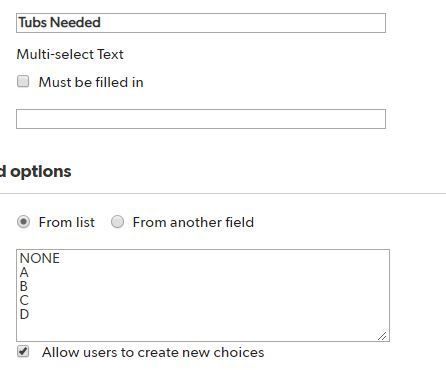
Task: Click the From another field label text
Action: [x=193, y=222]
